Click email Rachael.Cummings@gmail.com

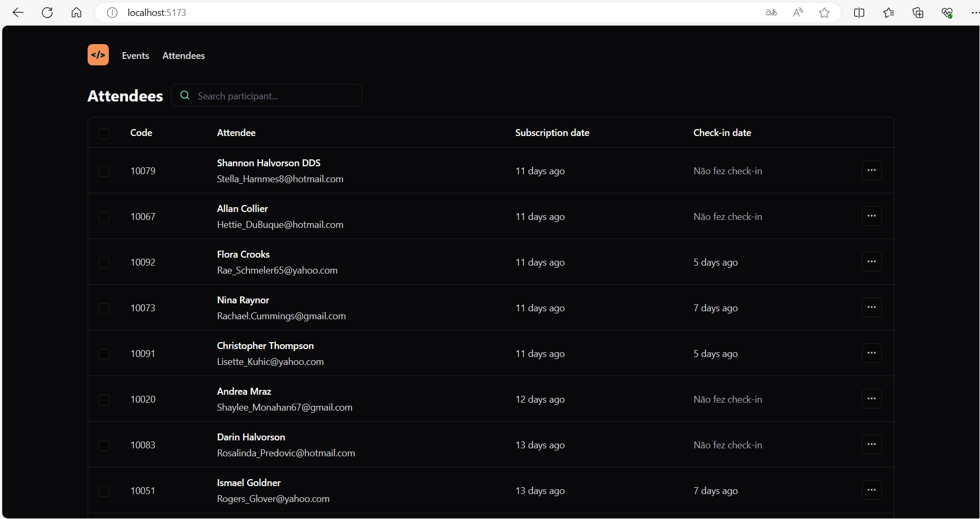[x=281, y=316]
